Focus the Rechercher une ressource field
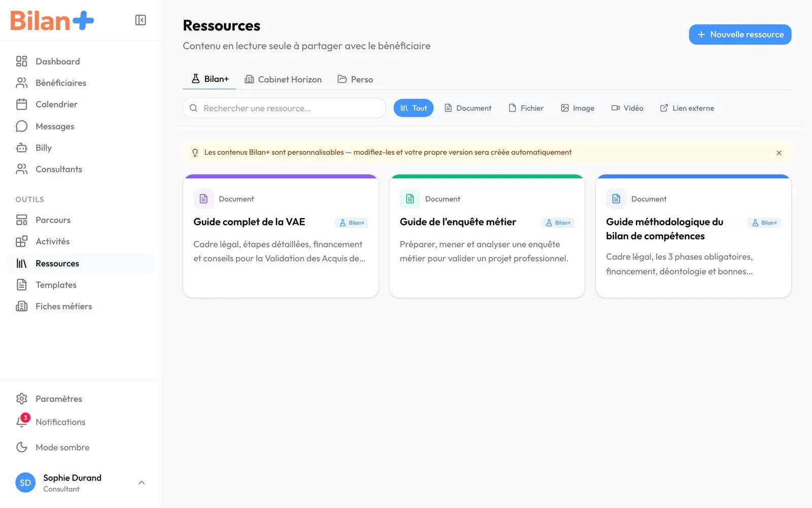812x508 pixels. coord(284,108)
